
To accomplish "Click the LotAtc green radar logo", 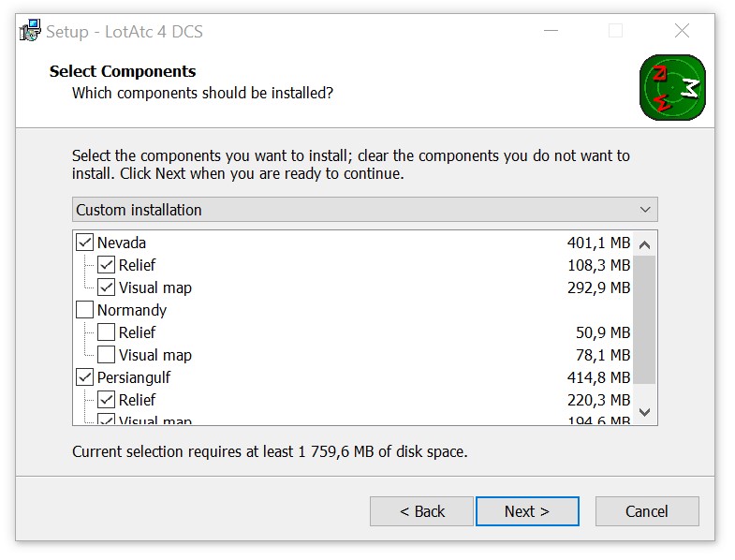I will coord(672,88).
